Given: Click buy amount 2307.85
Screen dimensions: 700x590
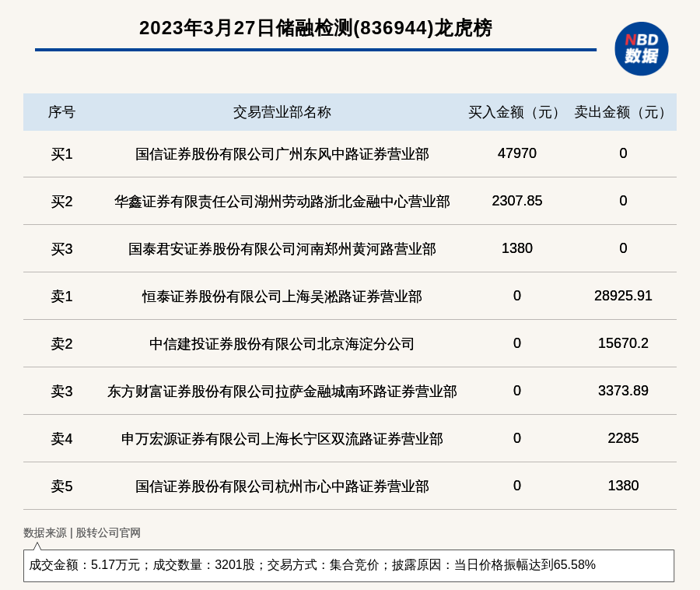Looking at the screenshot, I should click(517, 201).
